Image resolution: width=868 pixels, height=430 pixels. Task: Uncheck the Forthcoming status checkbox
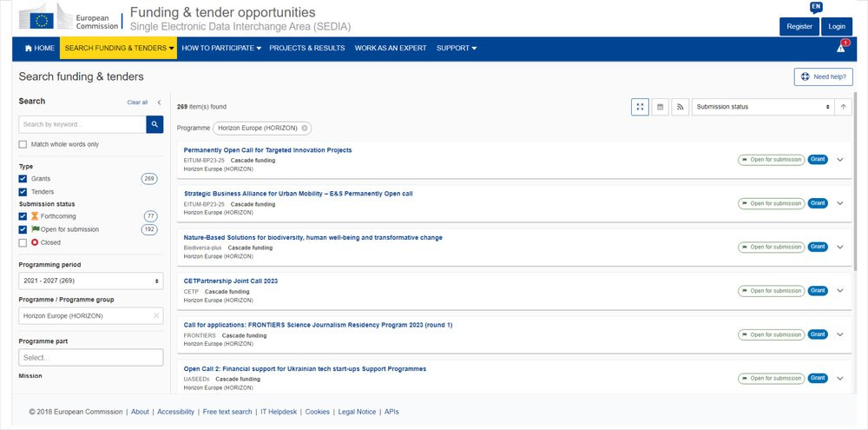[23, 216]
